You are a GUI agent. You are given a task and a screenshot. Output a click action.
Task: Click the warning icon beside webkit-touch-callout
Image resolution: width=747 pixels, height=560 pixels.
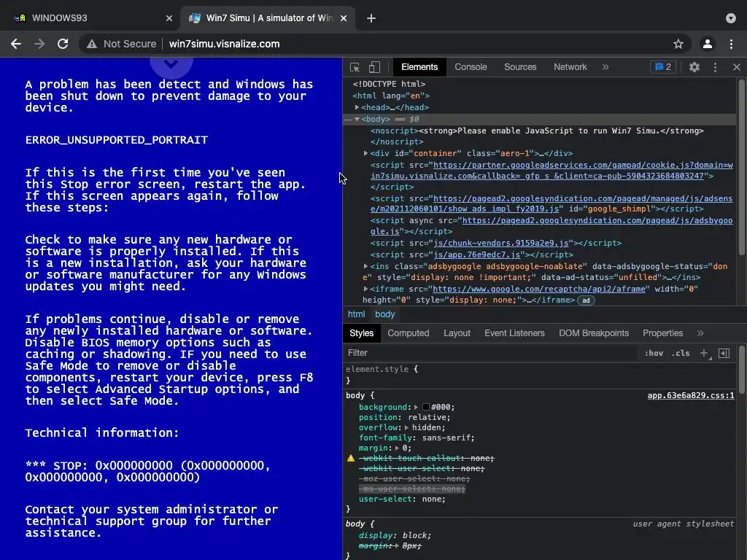coord(351,458)
